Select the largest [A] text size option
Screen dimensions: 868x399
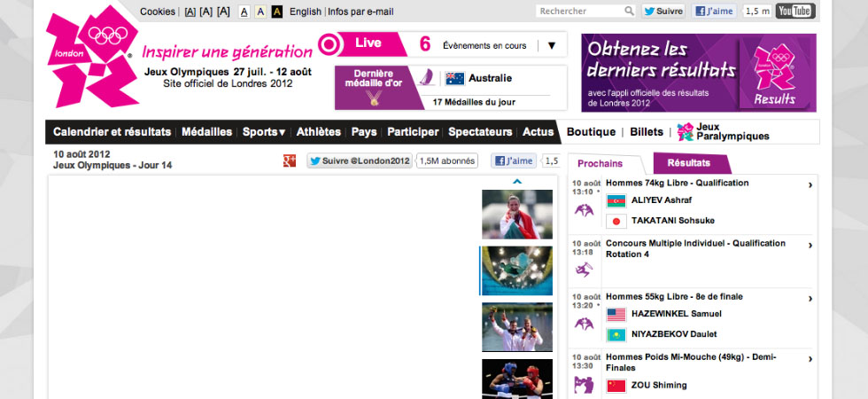pos(223,12)
